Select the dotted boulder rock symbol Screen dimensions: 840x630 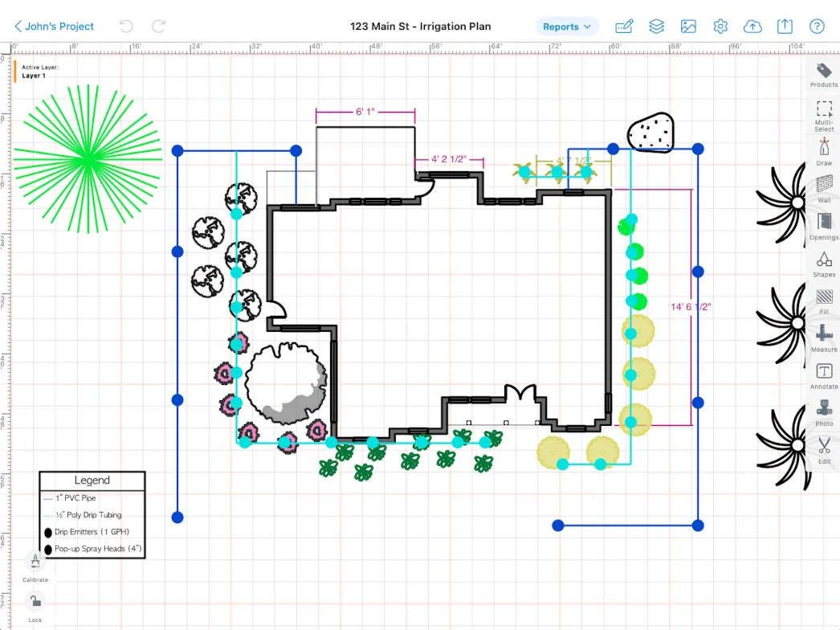(651, 133)
